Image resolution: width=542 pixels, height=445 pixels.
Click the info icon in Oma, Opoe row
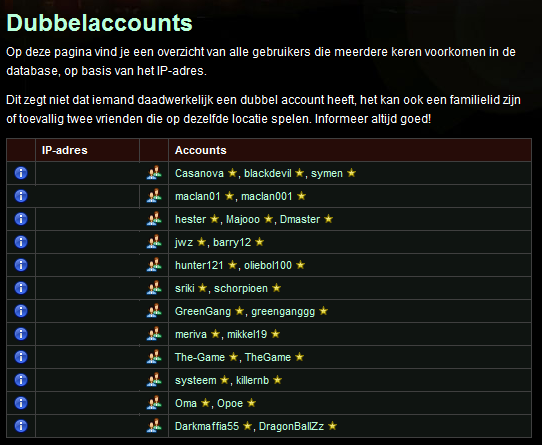point(21,403)
